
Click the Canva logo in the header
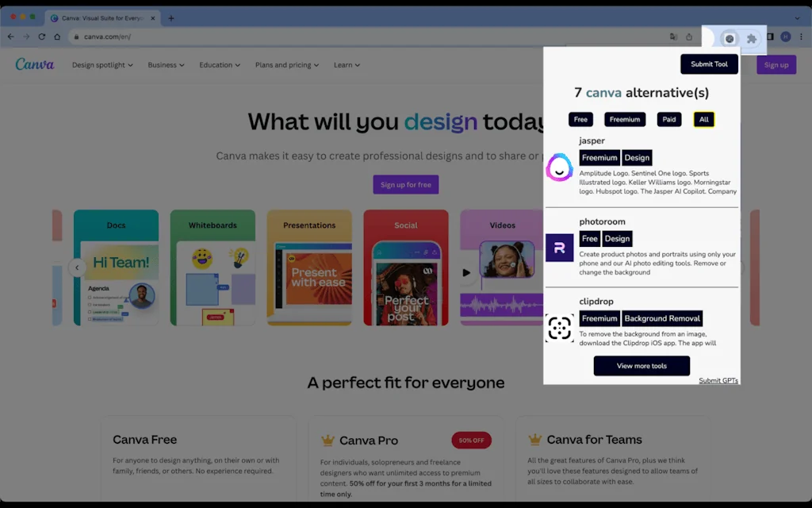34,64
